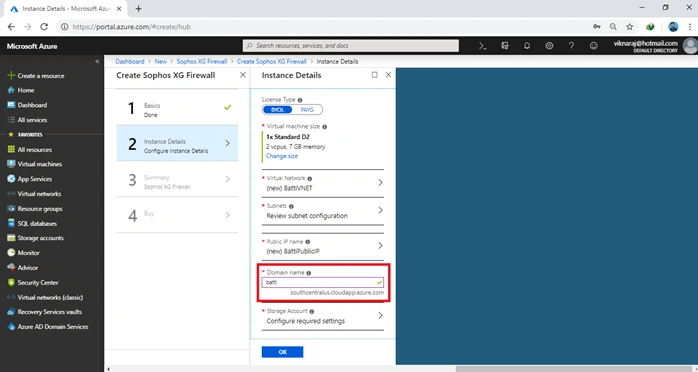The height and width of the screenshot is (372, 698).
Task: Click the Home sidebar icon
Action: coord(11,90)
